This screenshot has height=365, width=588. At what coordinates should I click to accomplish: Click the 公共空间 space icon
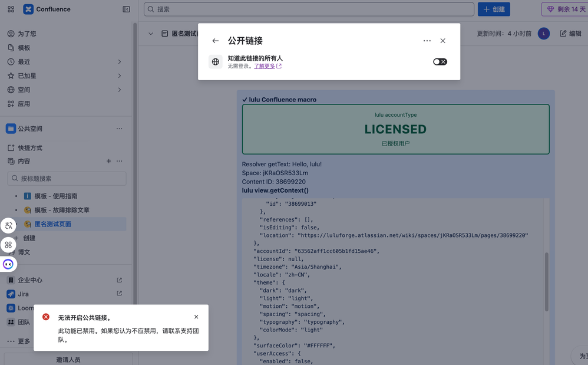(x=11, y=129)
